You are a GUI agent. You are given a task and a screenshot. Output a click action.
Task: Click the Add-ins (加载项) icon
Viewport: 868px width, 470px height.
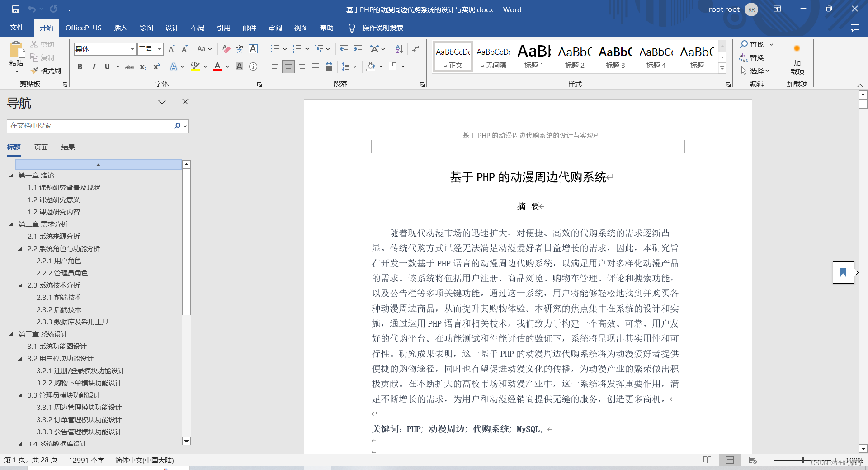797,59
